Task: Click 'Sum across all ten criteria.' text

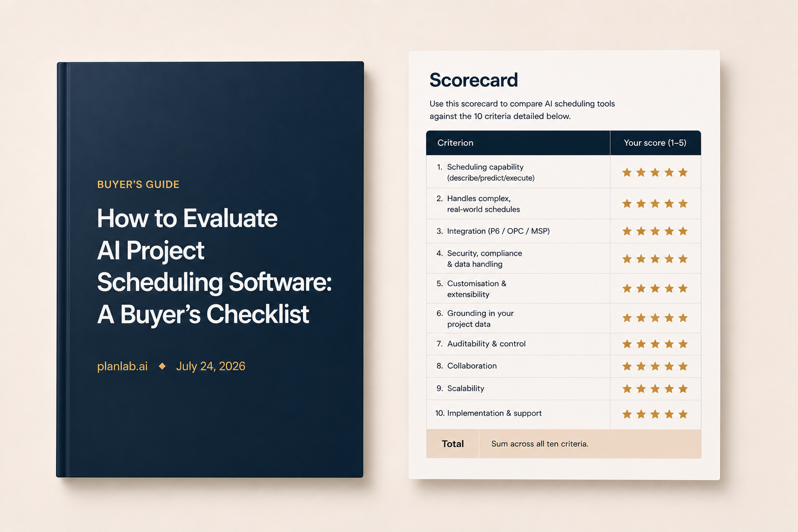Action: pyautogui.click(x=540, y=444)
